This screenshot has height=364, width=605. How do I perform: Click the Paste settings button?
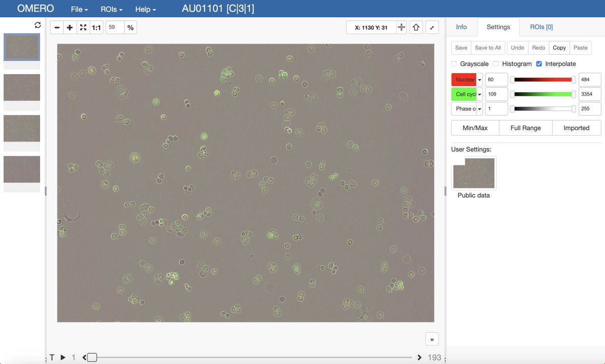coord(580,48)
